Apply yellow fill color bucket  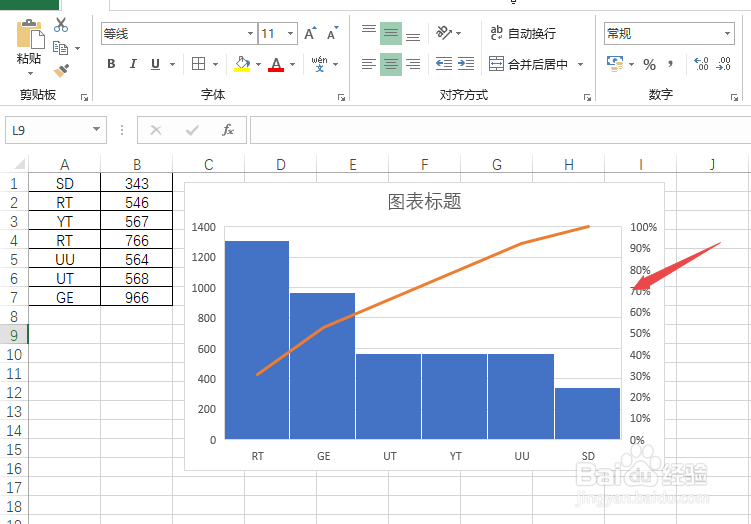pos(242,64)
